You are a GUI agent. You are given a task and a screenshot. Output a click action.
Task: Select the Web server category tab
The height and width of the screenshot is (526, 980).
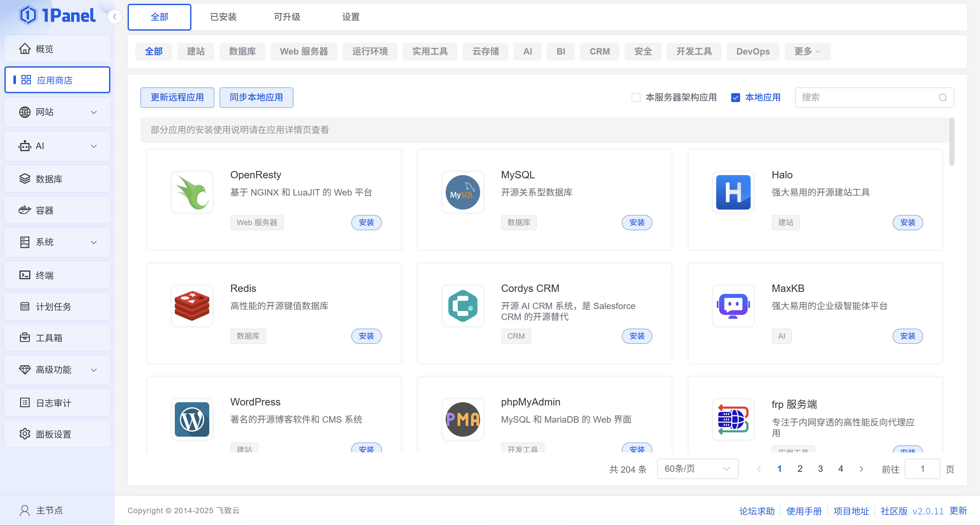(x=304, y=51)
